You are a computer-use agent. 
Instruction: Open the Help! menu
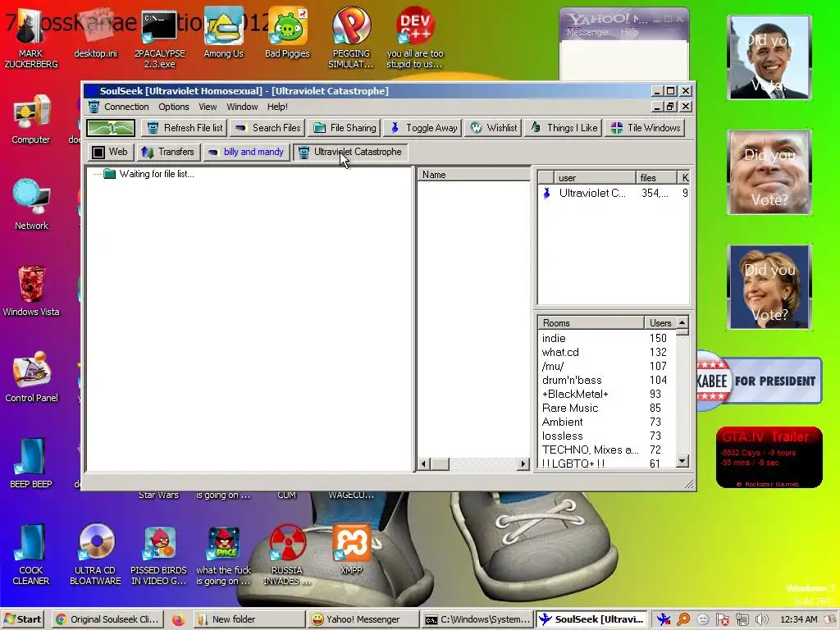277,107
